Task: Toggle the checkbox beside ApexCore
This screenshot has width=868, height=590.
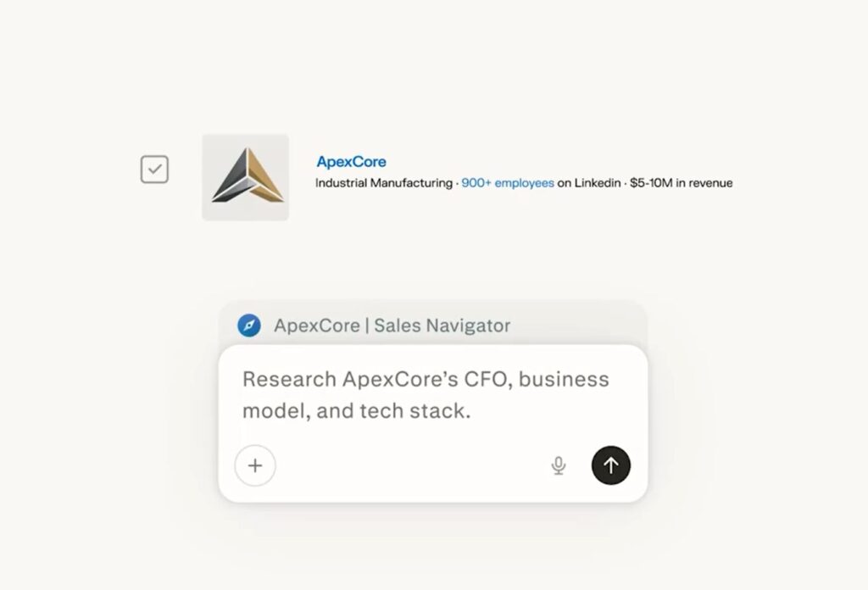Action: tap(154, 170)
